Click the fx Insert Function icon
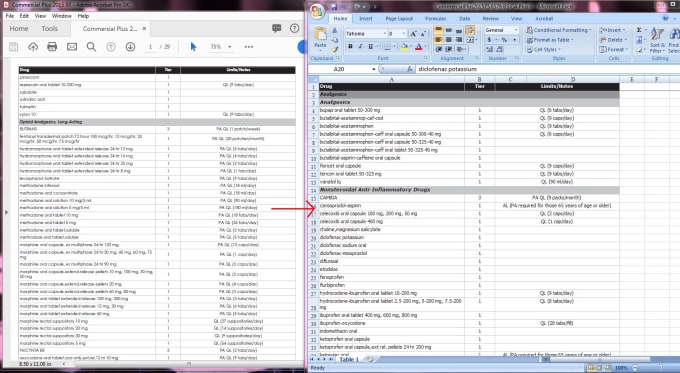This screenshot has height=373, width=680. pos(409,69)
